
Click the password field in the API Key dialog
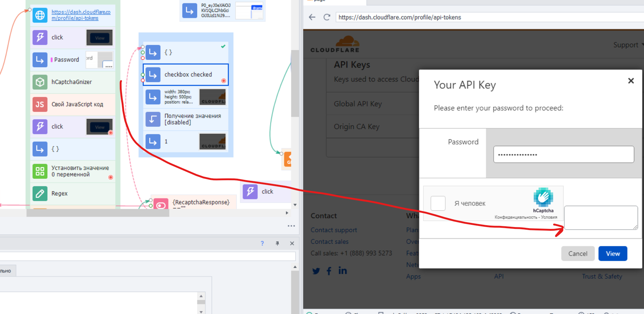coord(564,154)
